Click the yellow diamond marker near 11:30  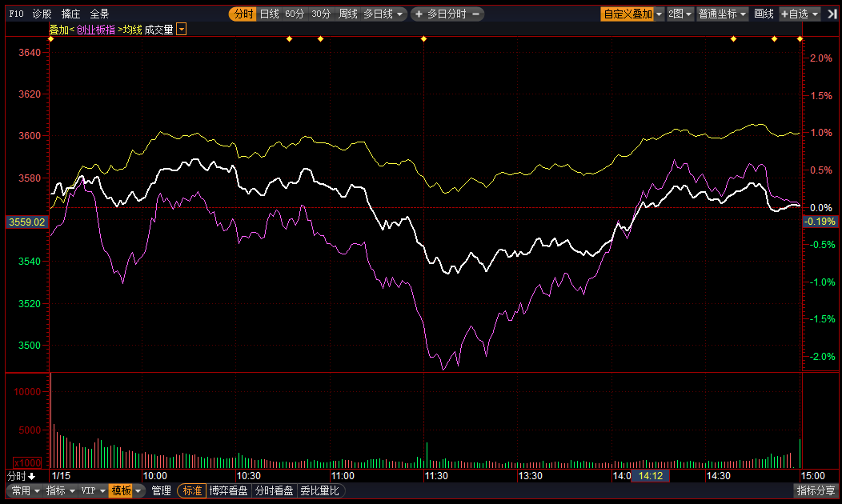423,39
